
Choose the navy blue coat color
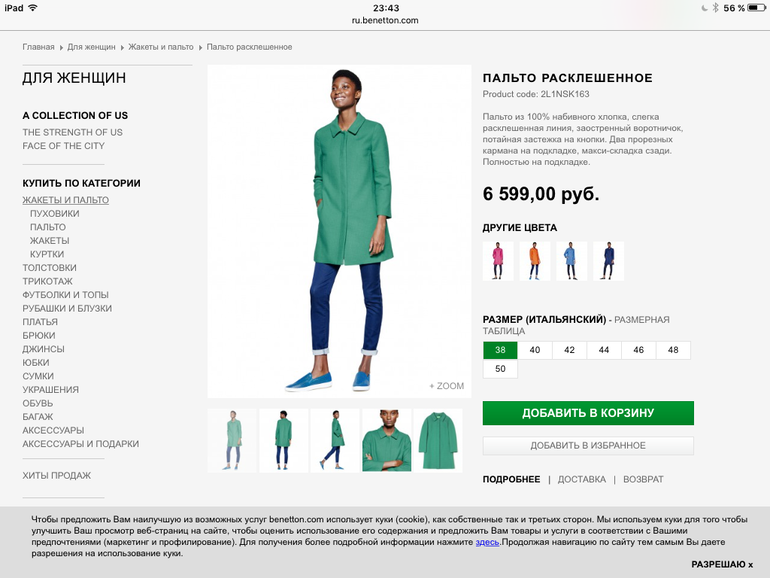pos(608,261)
